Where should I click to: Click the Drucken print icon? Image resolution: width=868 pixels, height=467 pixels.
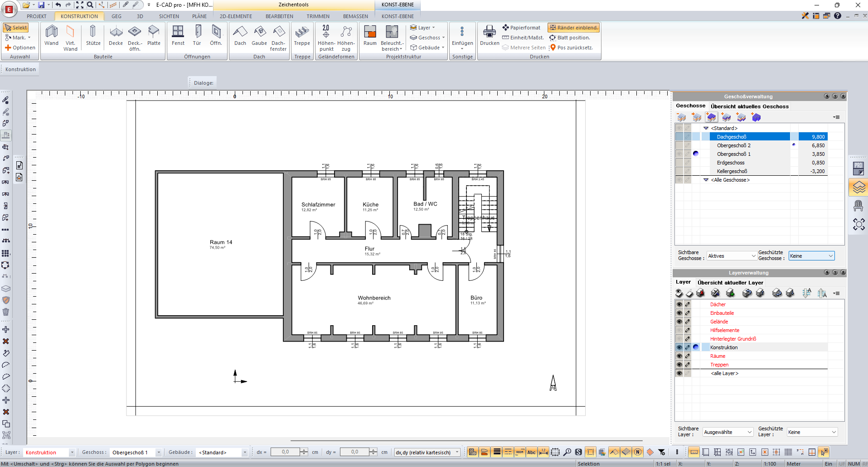pyautogui.click(x=490, y=36)
